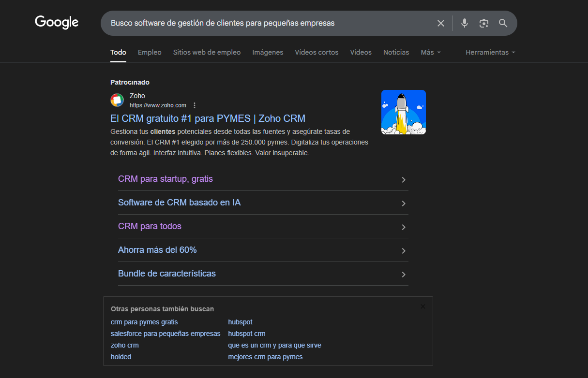Search 'holded' suggestion
The height and width of the screenshot is (378, 588).
121,357
